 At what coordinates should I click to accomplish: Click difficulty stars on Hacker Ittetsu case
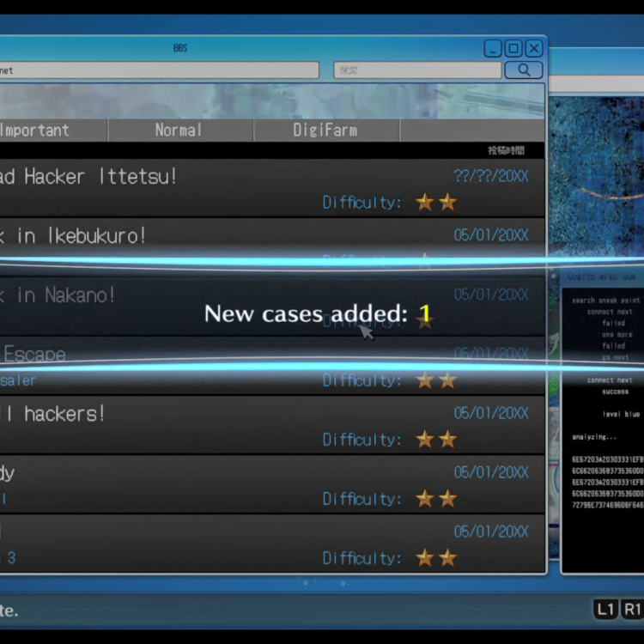point(436,203)
